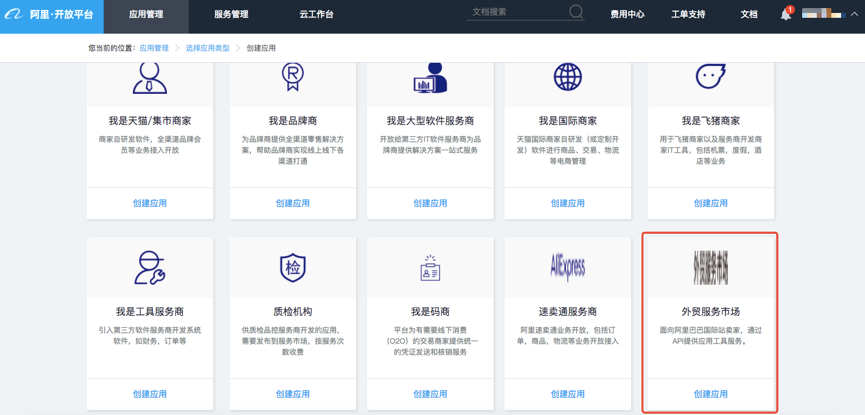Open the 服务管理 tab
The width and height of the screenshot is (865, 415).
[x=231, y=15]
